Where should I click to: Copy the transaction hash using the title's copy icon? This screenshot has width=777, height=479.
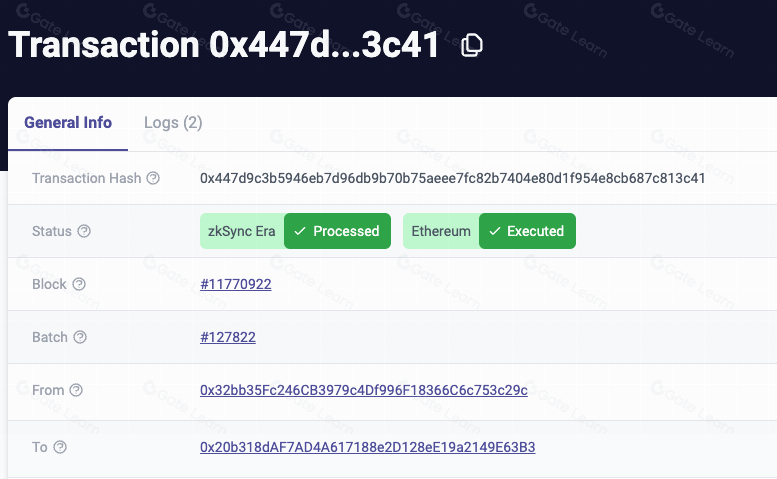point(471,45)
